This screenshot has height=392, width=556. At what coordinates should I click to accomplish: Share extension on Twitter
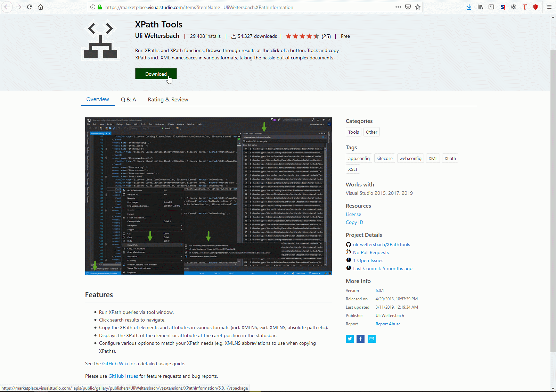[350, 339]
